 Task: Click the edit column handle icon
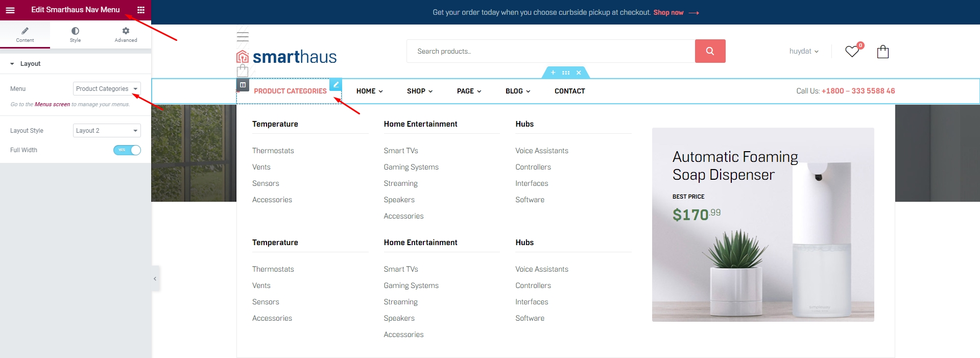coord(243,85)
